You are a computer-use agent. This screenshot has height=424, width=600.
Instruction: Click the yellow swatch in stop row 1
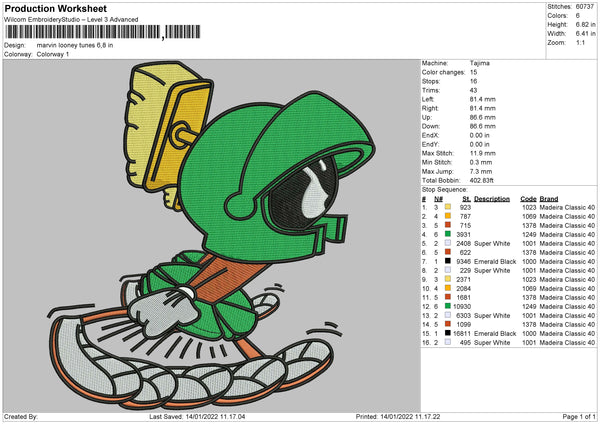[448, 207]
